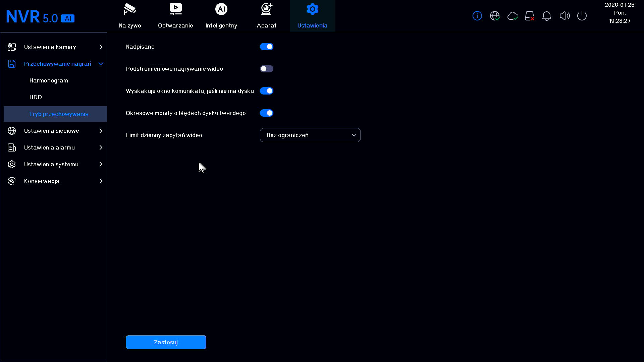Open the Limit dzienny zapytań wideo dropdown
Screen dimensions: 644x362
[310, 135]
